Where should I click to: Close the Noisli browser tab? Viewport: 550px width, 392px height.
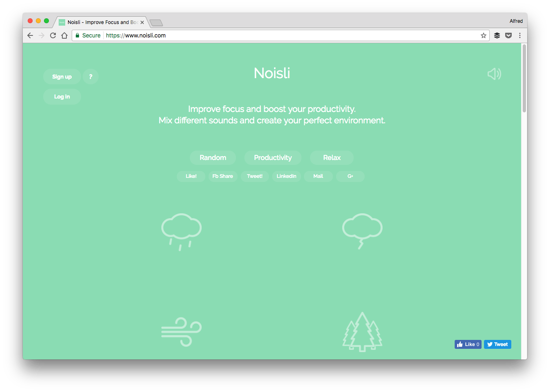[x=142, y=22]
